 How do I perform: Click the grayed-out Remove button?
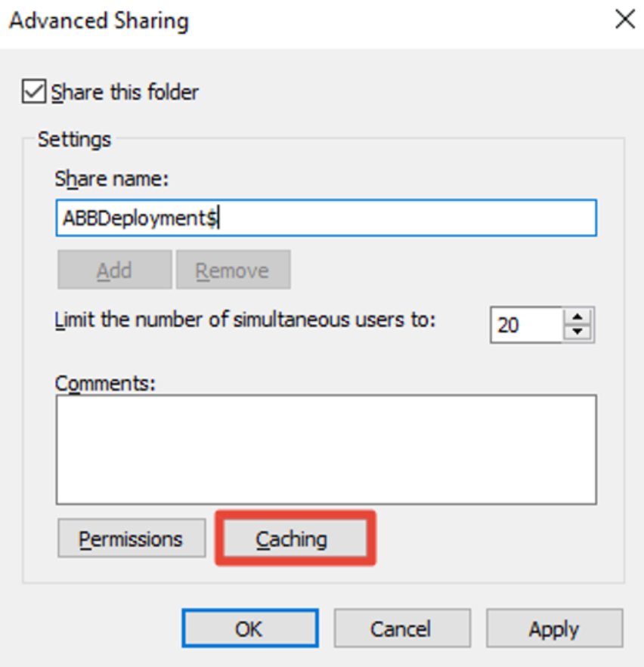click(x=234, y=270)
